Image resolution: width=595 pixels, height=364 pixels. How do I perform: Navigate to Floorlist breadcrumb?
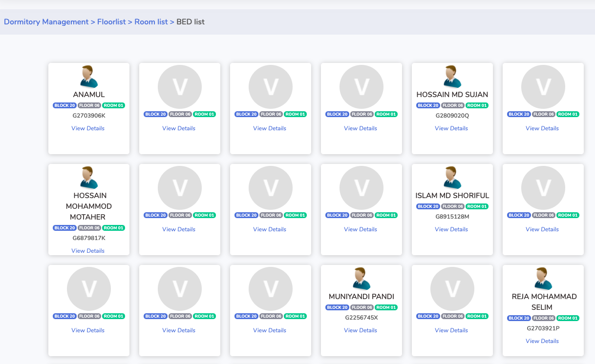[111, 22]
